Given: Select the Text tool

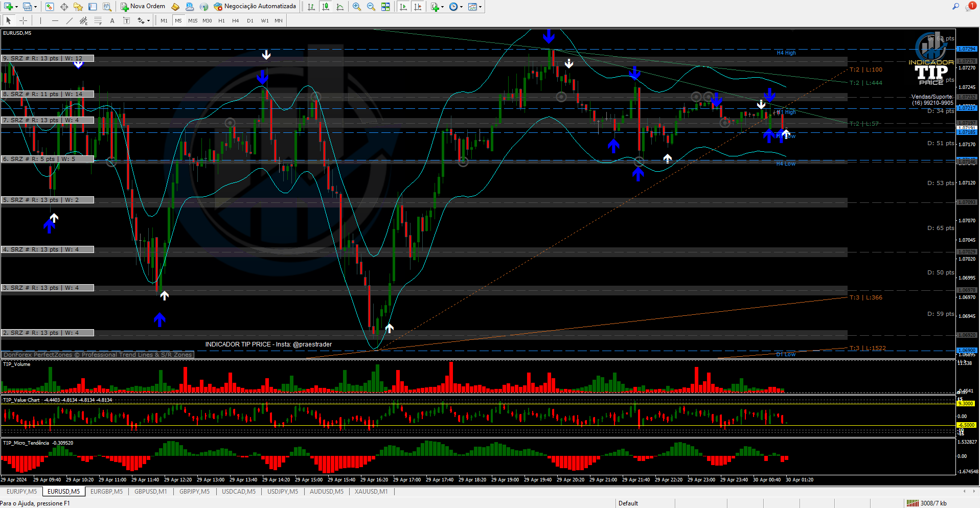Looking at the screenshot, I should click(x=112, y=21).
